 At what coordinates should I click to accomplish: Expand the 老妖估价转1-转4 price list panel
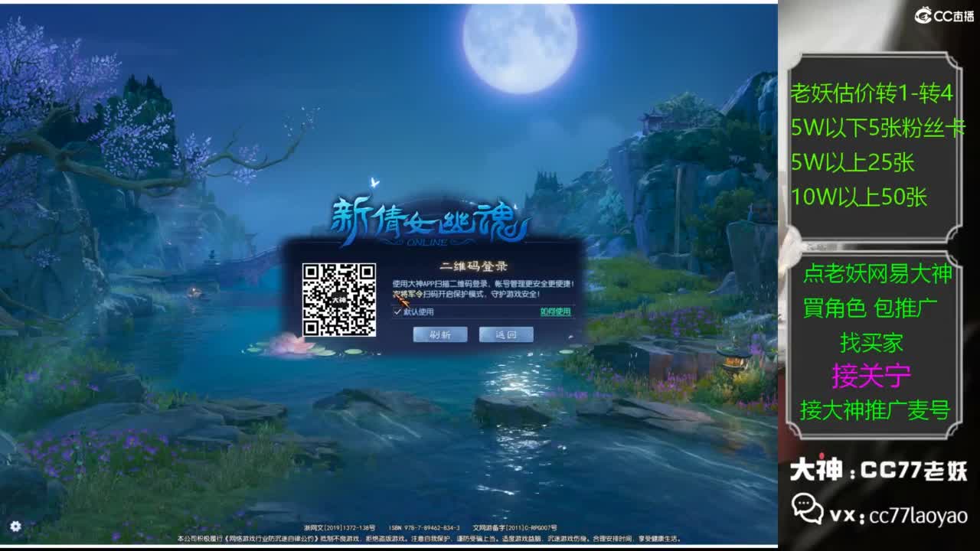click(x=874, y=91)
